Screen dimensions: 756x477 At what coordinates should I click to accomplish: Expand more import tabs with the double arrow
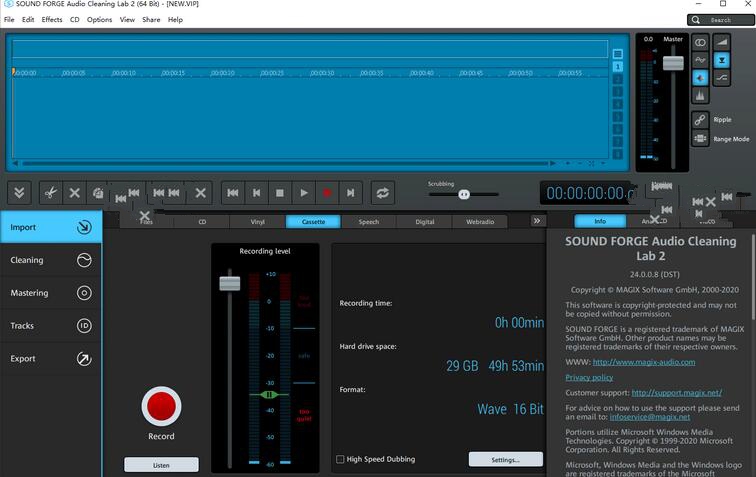point(537,221)
